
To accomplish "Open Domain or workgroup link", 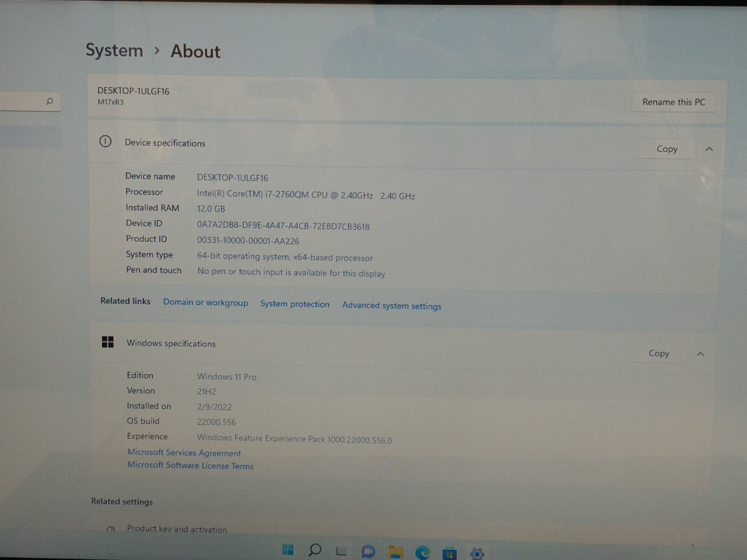I will [205, 302].
